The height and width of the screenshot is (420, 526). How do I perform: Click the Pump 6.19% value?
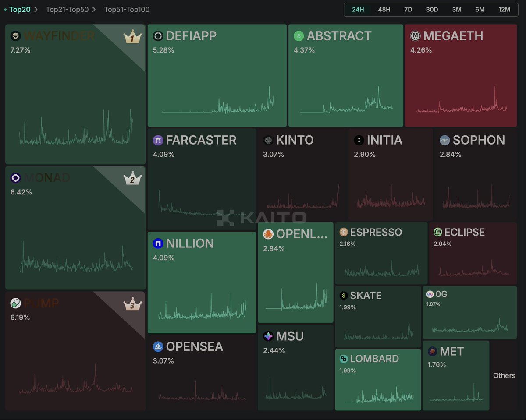point(20,317)
